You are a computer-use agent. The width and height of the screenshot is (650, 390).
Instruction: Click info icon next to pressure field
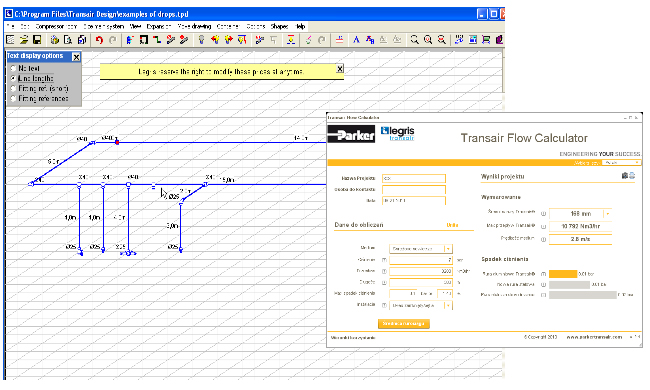[384, 260]
